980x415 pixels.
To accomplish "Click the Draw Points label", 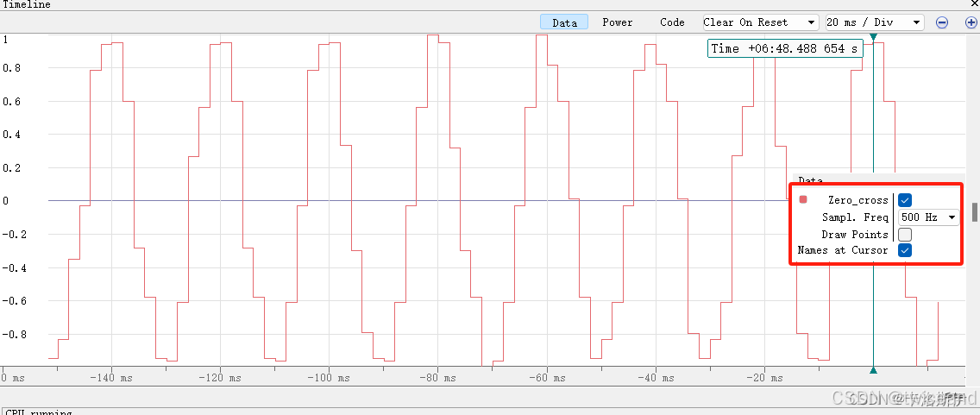I will tap(855, 235).
